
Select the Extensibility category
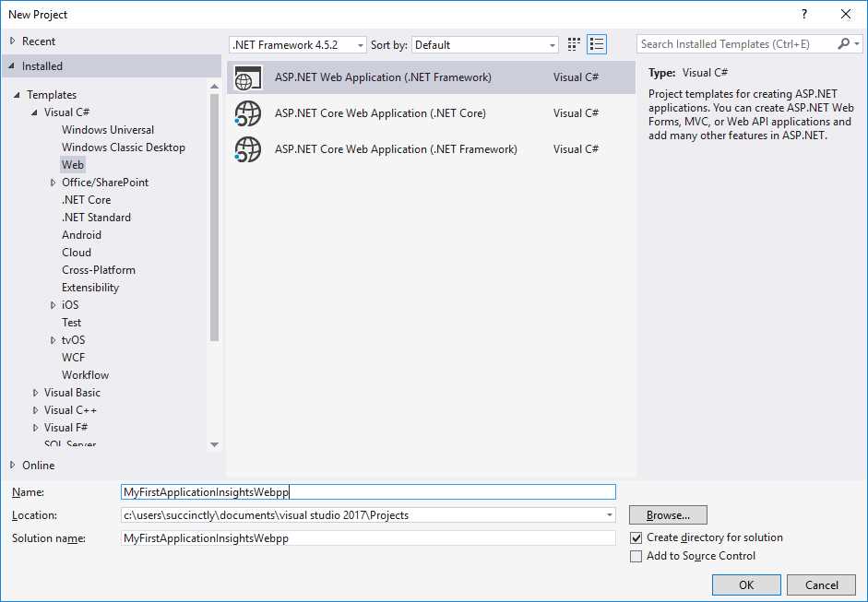(90, 288)
